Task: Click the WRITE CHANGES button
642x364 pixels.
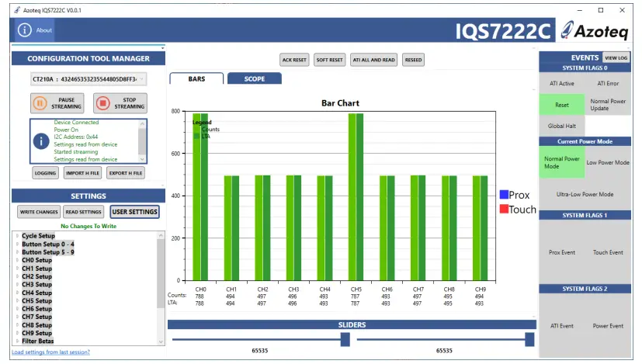Action: (x=39, y=212)
